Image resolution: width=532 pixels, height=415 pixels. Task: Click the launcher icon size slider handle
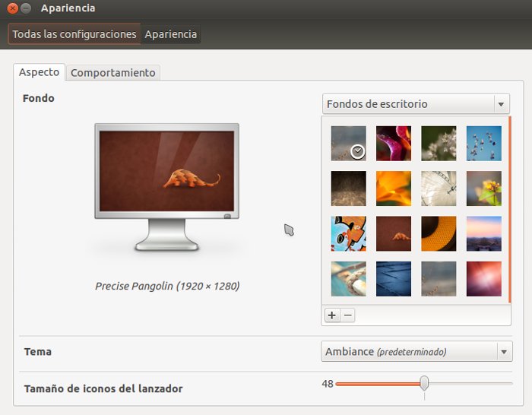point(424,383)
